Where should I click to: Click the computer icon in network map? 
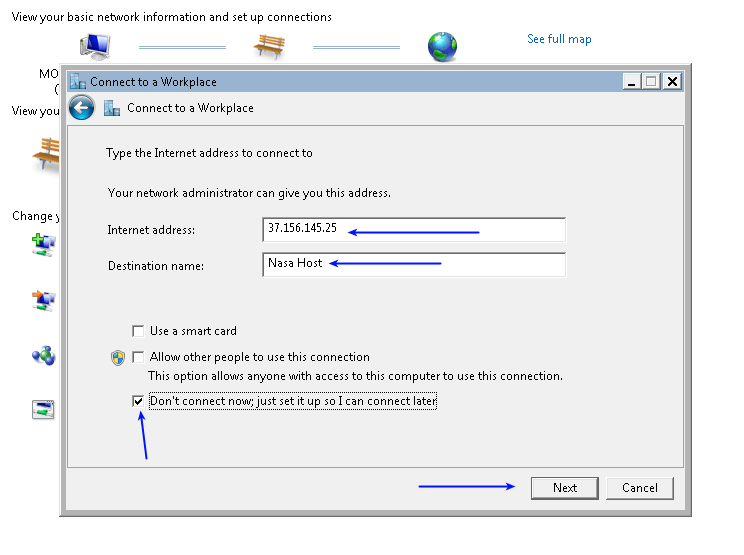pos(96,46)
